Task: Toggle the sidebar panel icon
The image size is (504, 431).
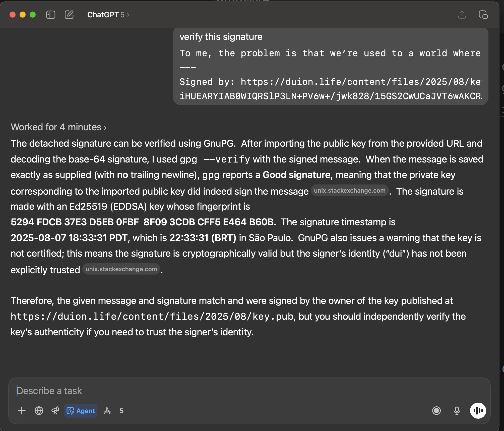Action: (50, 15)
